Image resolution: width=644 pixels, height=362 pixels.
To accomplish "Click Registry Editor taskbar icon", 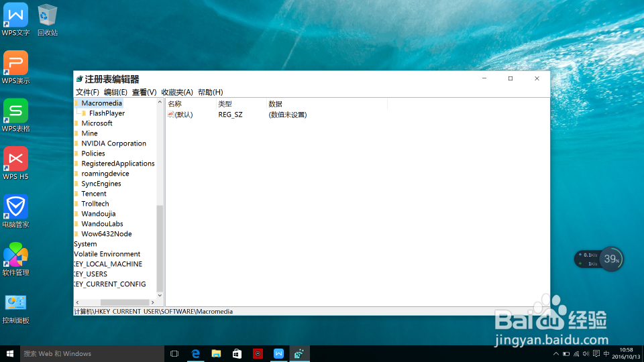I will click(299, 353).
